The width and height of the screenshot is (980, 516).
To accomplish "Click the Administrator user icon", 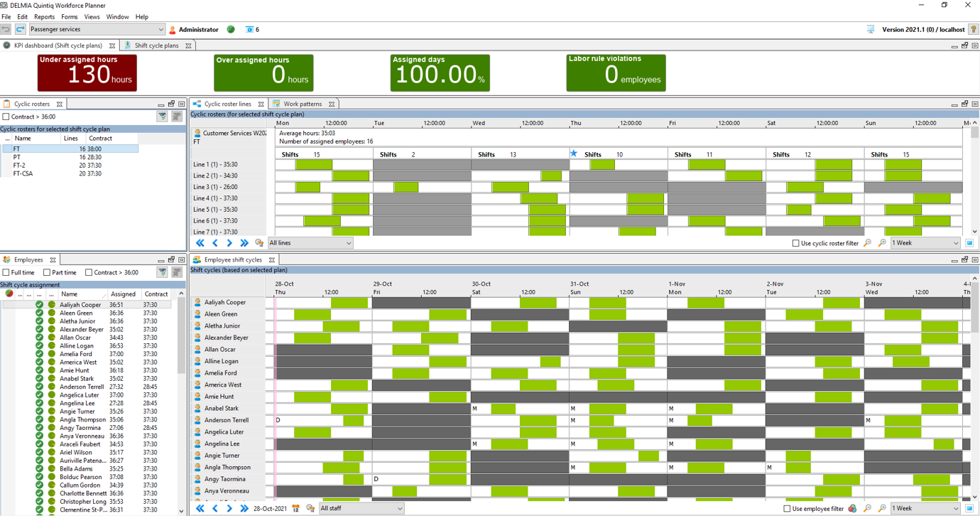I will pos(171,30).
